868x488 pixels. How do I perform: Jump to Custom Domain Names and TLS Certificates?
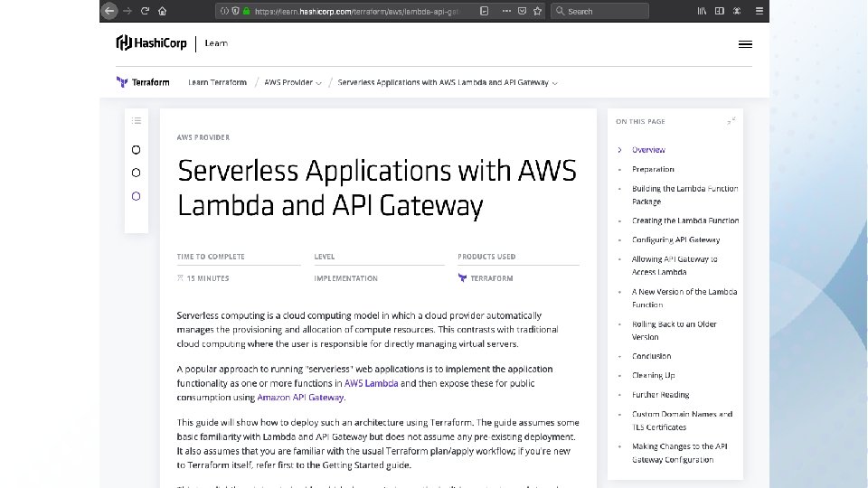click(x=682, y=420)
